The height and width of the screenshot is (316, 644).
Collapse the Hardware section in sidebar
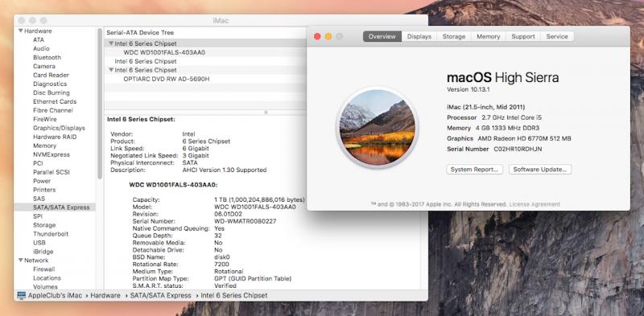click(x=21, y=31)
